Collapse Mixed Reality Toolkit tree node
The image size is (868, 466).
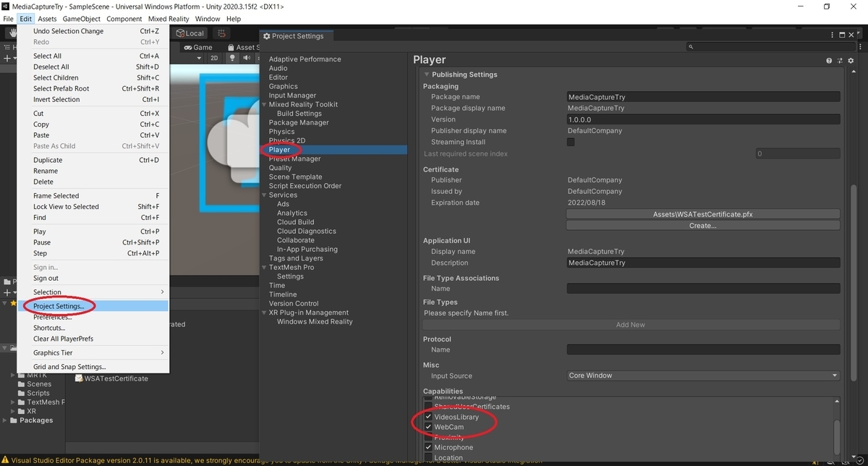point(264,104)
